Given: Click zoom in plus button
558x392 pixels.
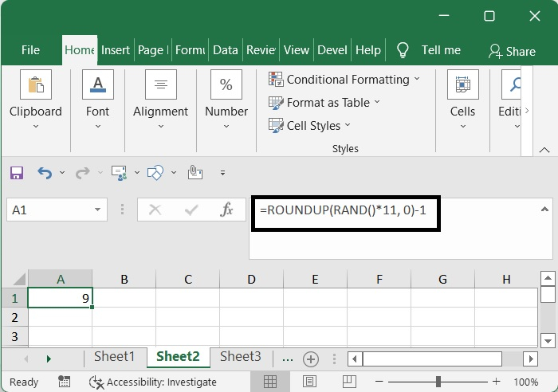Looking at the screenshot, I should pyautogui.click(x=496, y=382).
